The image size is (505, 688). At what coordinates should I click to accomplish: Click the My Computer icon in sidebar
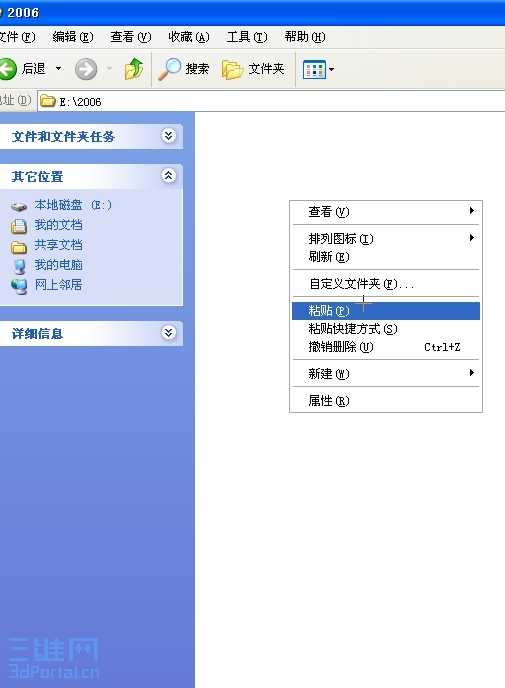coord(19,266)
